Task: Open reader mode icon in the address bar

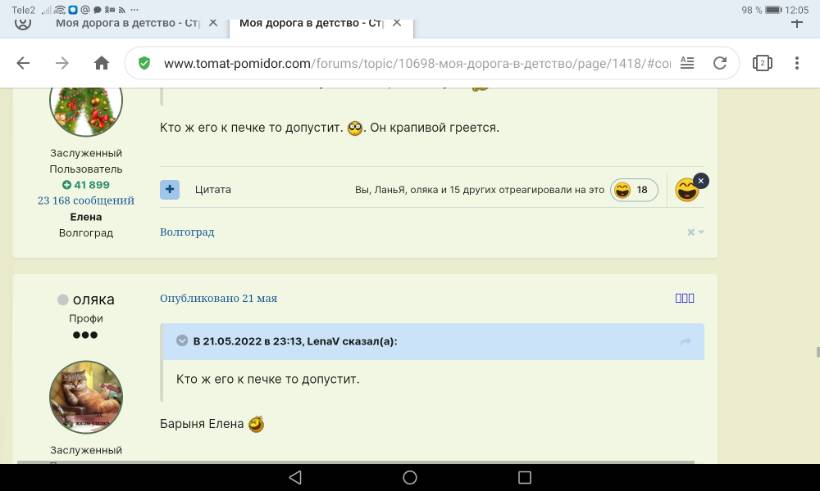Action: (686, 63)
